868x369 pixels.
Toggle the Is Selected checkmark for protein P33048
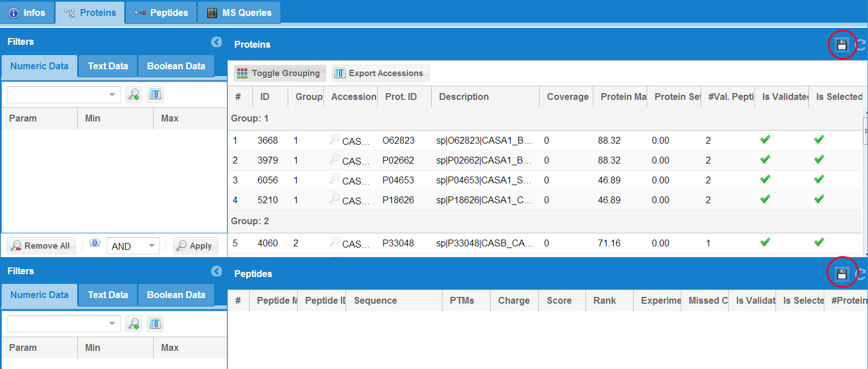click(x=819, y=242)
